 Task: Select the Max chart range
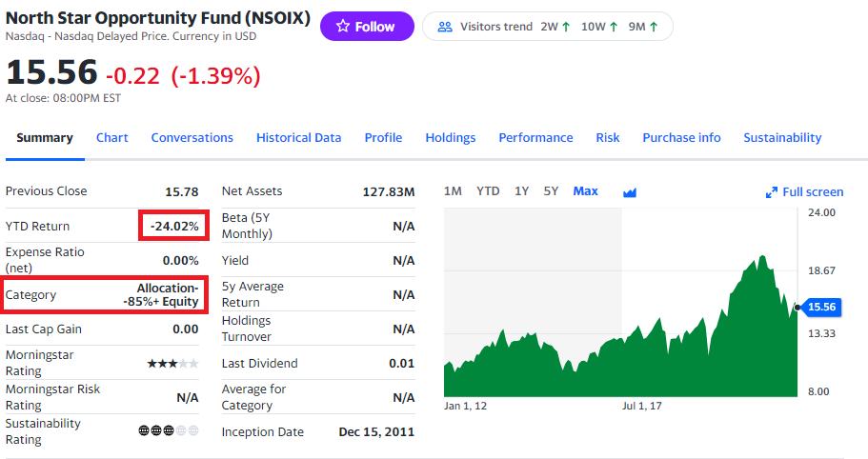point(586,191)
